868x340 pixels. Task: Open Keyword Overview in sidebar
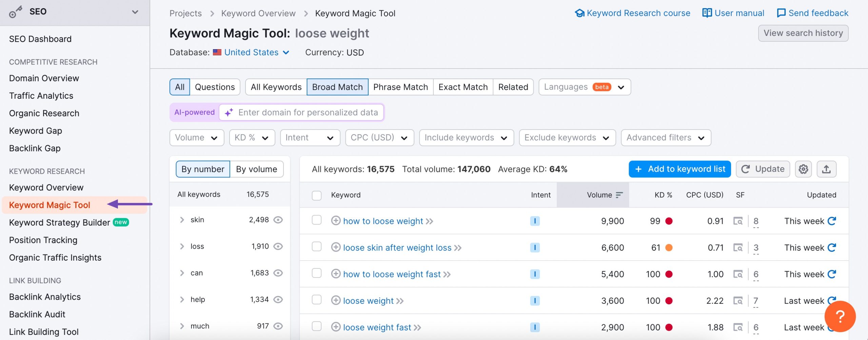46,187
